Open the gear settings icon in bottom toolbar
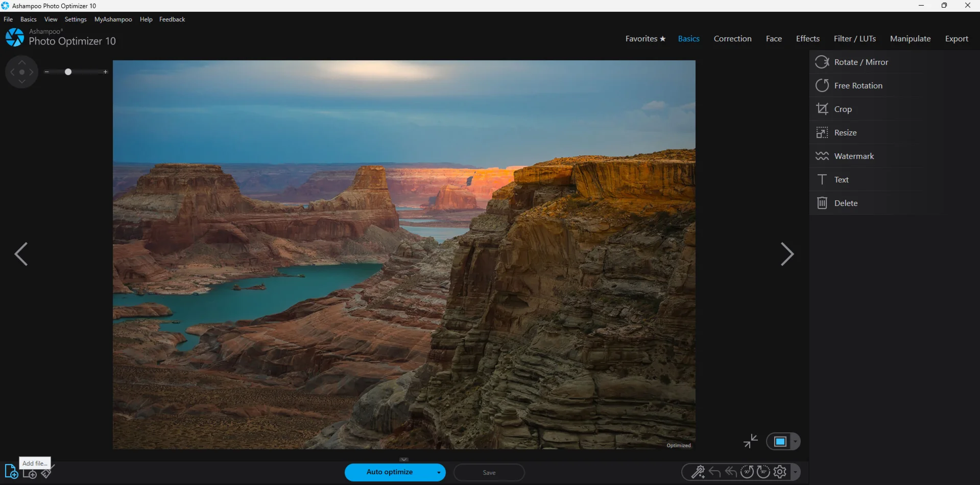The width and height of the screenshot is (980, 485). point(780,472)
